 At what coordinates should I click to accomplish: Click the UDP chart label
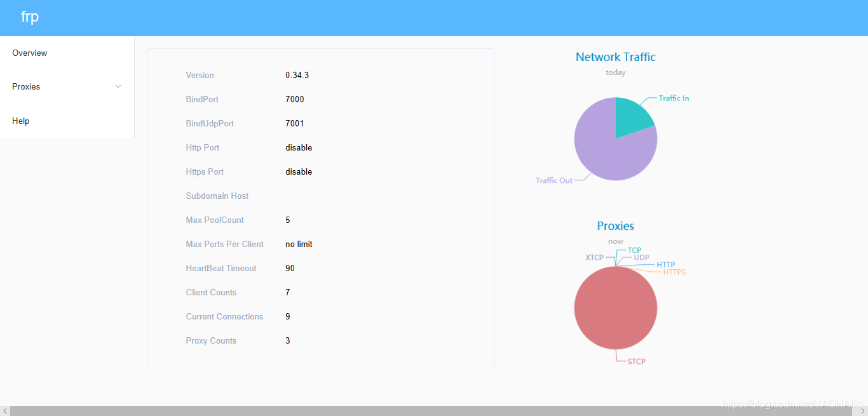(642, 258)
